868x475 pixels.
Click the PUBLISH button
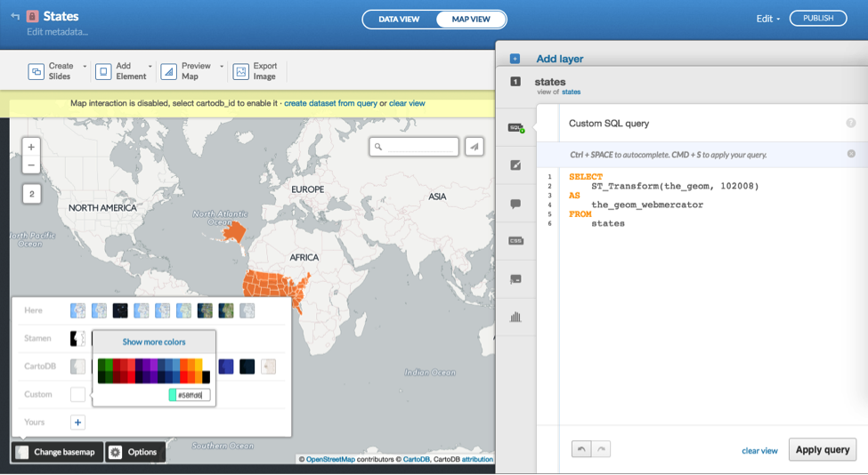click(x=818, y=19)
